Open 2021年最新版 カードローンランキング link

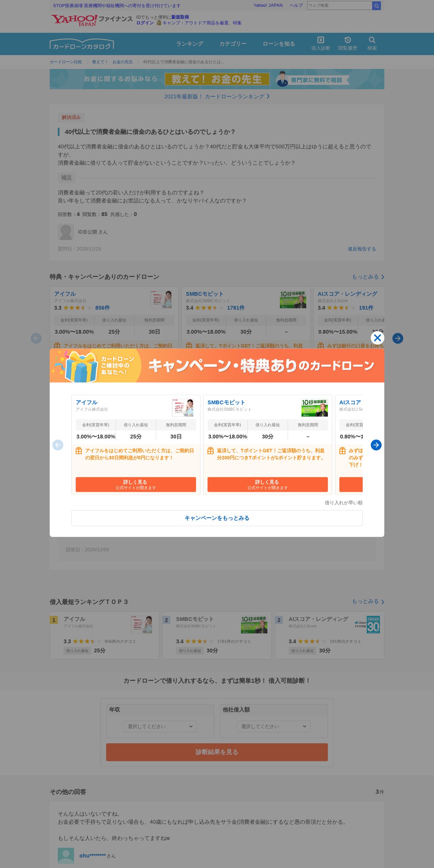[x=217, y=96]
